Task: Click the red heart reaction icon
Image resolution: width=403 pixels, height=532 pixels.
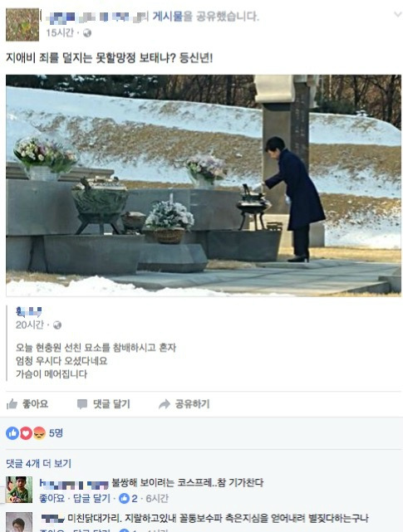Action: pos(26,433)
